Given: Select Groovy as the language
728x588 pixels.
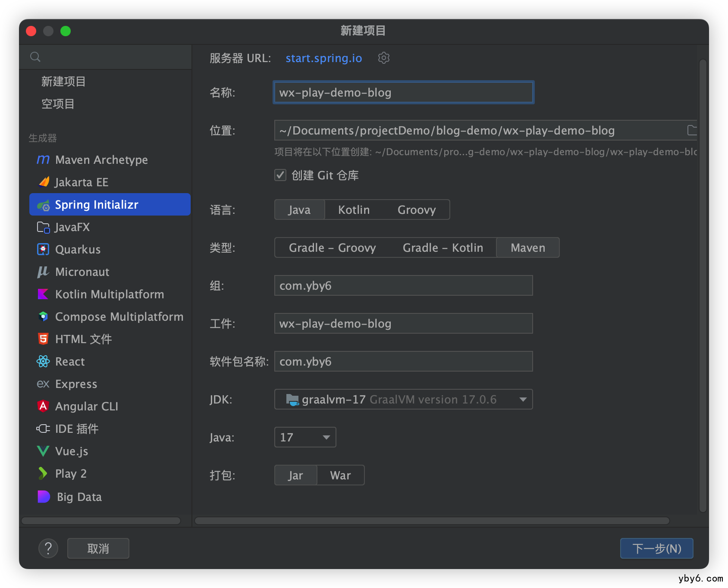Looking at the screenshot, I should click(x=417, y=210).
